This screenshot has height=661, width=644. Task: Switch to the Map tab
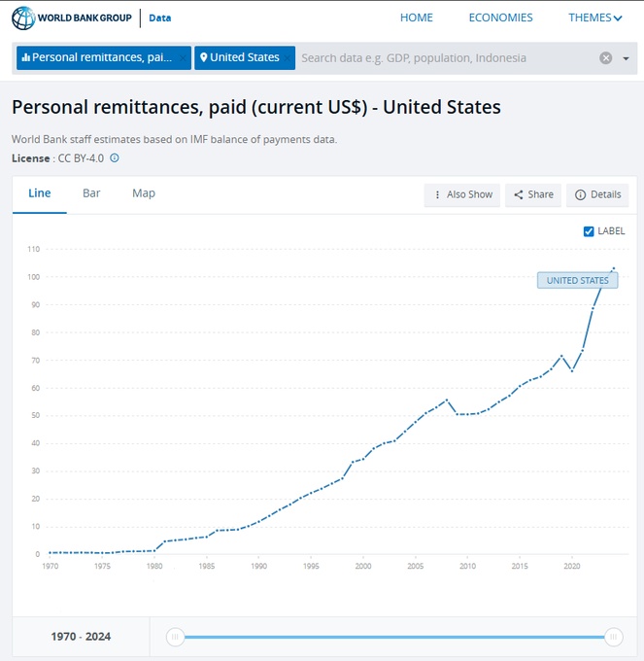(144, 193)
